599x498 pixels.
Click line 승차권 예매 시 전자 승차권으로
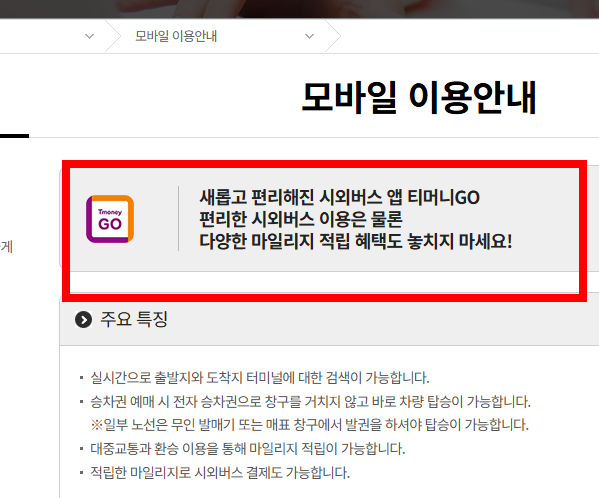(x=310, y=401)
